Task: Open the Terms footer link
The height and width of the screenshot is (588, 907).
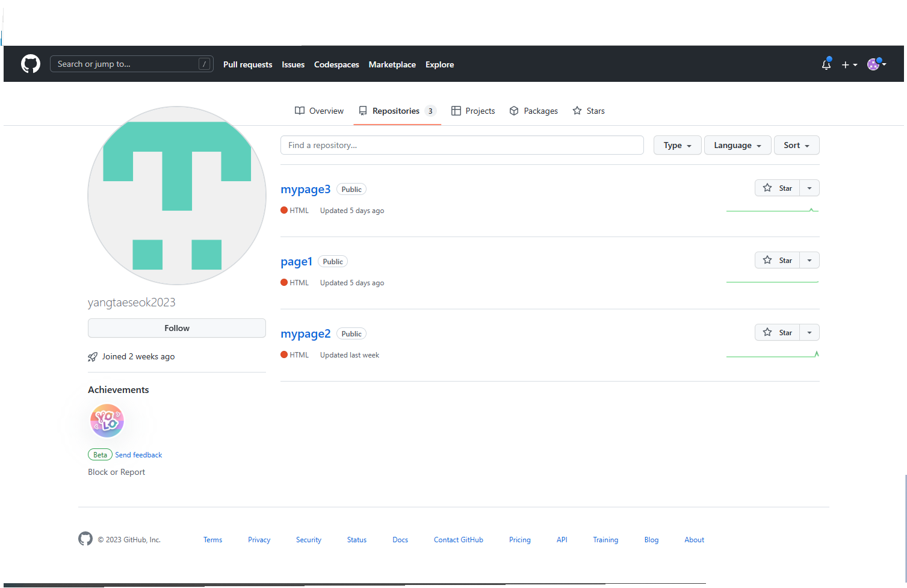Action: pyautogui.click(x=212, y=540)
